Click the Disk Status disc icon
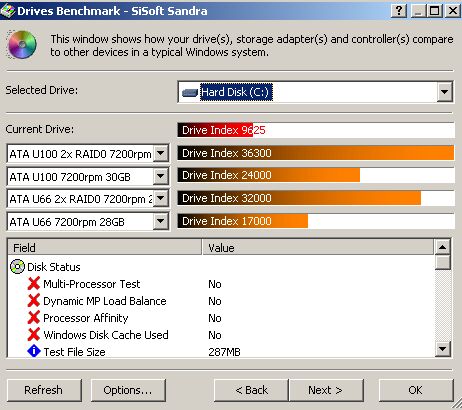Viewport: 462px width, 410px height. [x=17, y=267]
